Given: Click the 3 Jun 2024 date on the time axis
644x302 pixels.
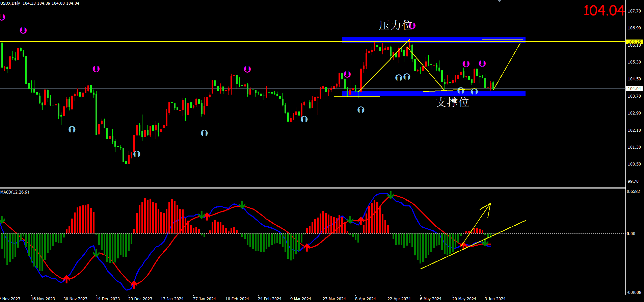Looking at the screenshot, I should pos(495,299).
